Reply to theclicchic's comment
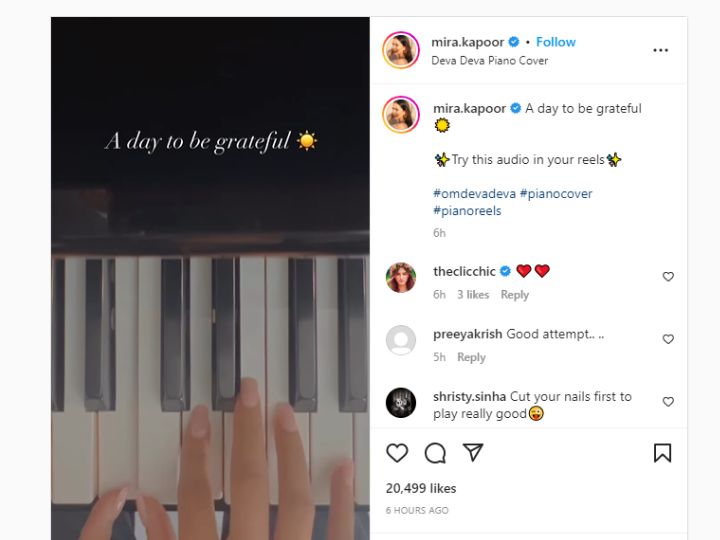Screen dimensions: 720x540 (515, 295)
